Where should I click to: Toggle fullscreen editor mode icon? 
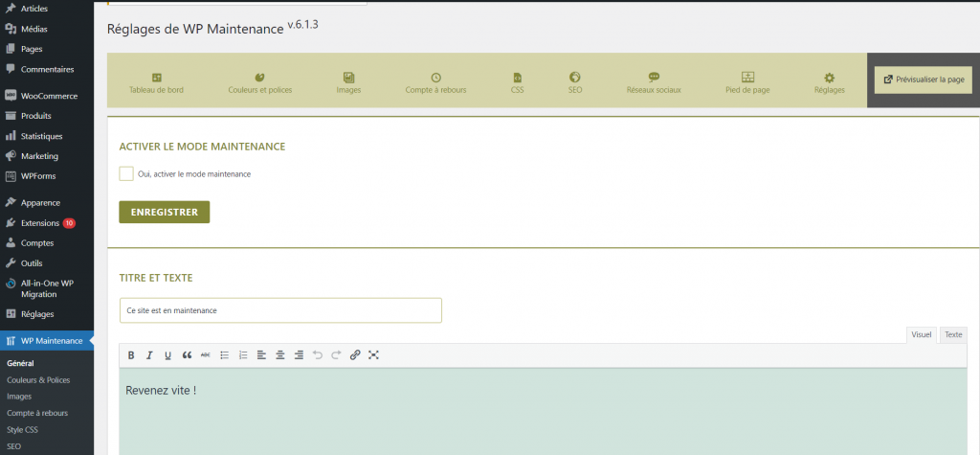[x=374, y=354]
